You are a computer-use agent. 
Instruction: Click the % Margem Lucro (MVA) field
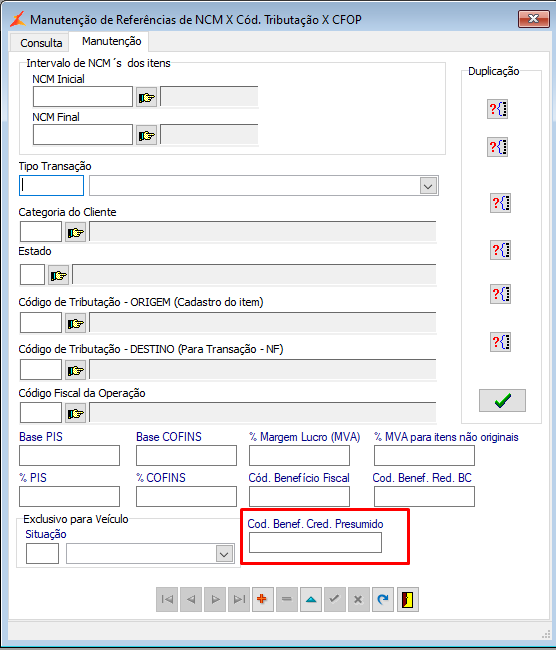point(299,456)
